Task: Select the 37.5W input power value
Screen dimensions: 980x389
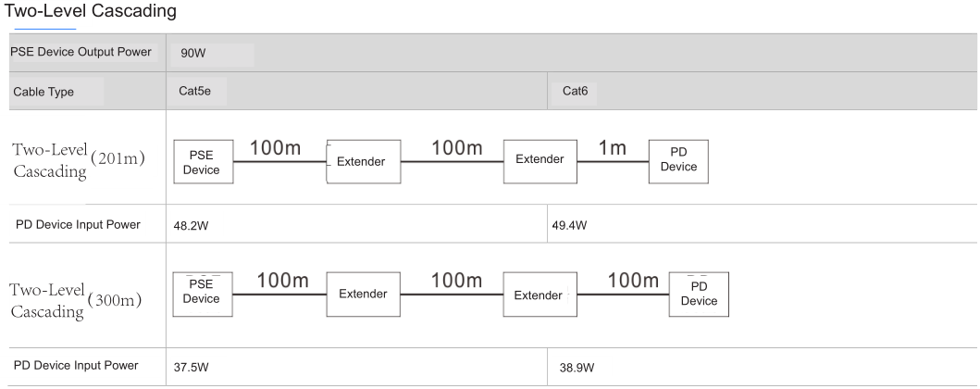Action: click(192, 368)
